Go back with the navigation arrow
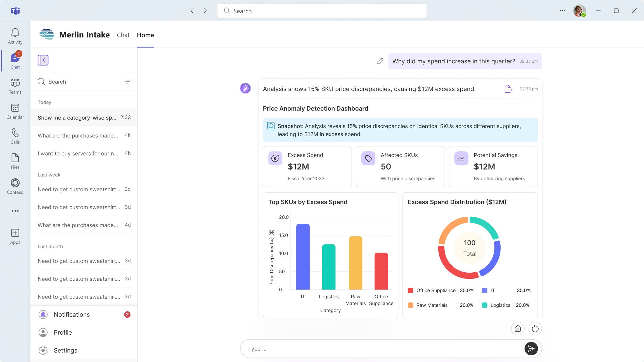The width and height of the screenshot is (644, 362). (x=192, y=11)
